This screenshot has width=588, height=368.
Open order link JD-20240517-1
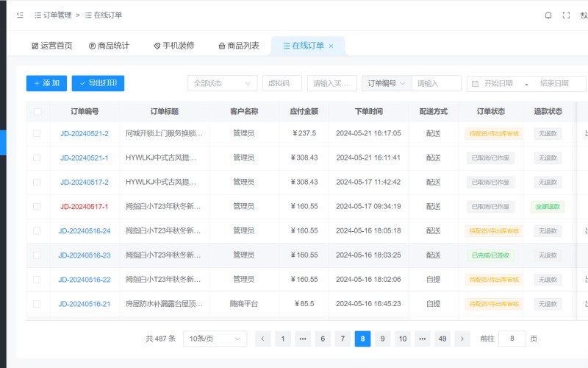pyautogui.click(x=85, y=207)
